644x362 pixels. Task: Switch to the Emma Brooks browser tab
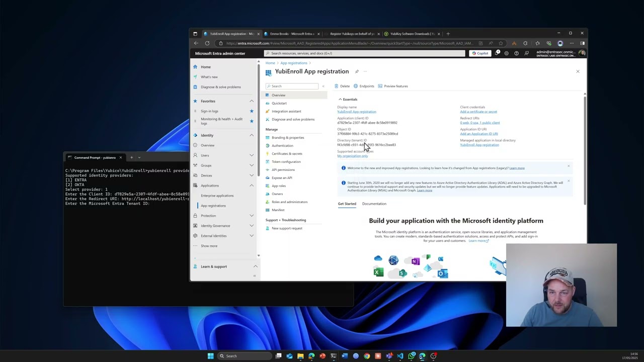292,34
